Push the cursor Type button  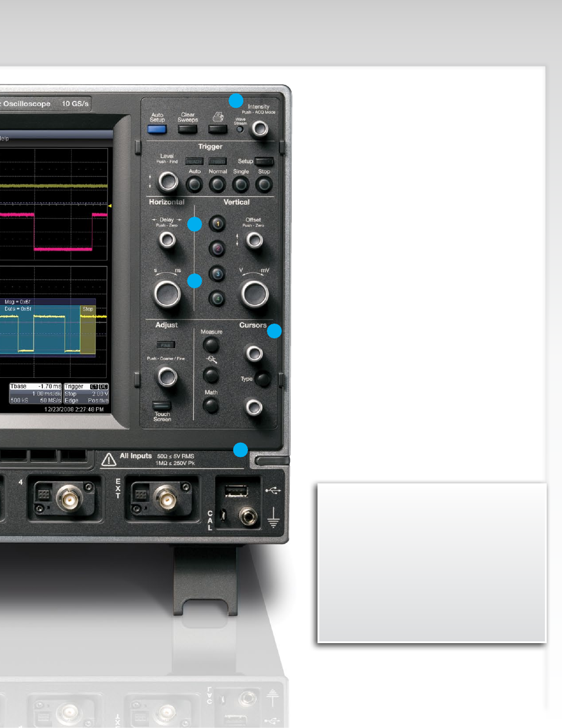coord(263,378)
